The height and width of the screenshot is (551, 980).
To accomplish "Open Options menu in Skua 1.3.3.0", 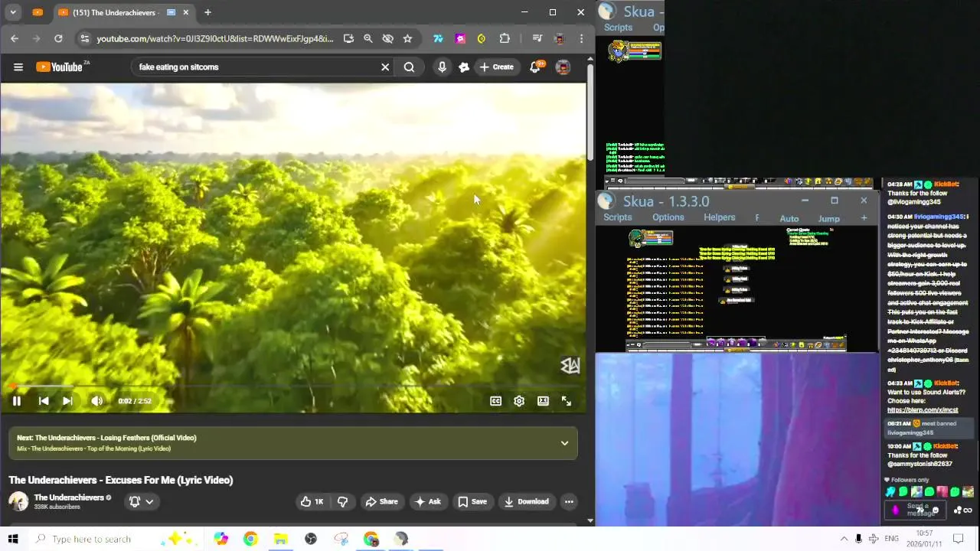I will (x=668, y=218).
